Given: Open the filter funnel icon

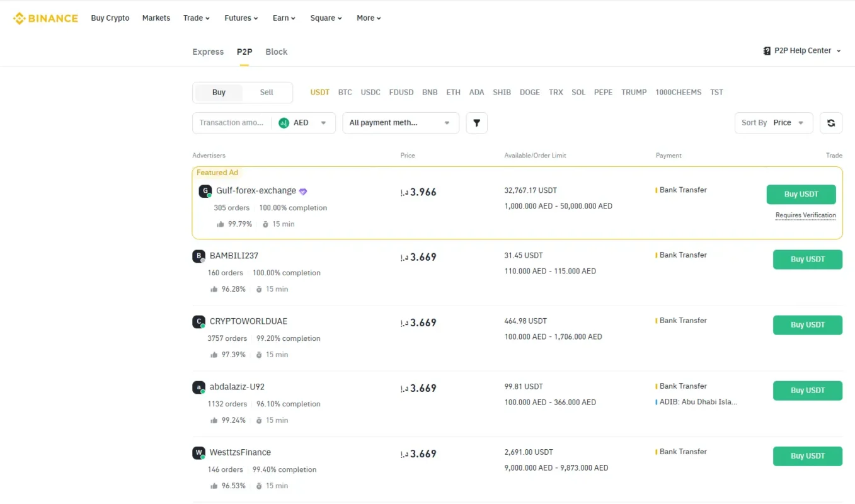Looking at the screenshot, I should (477, 123).
